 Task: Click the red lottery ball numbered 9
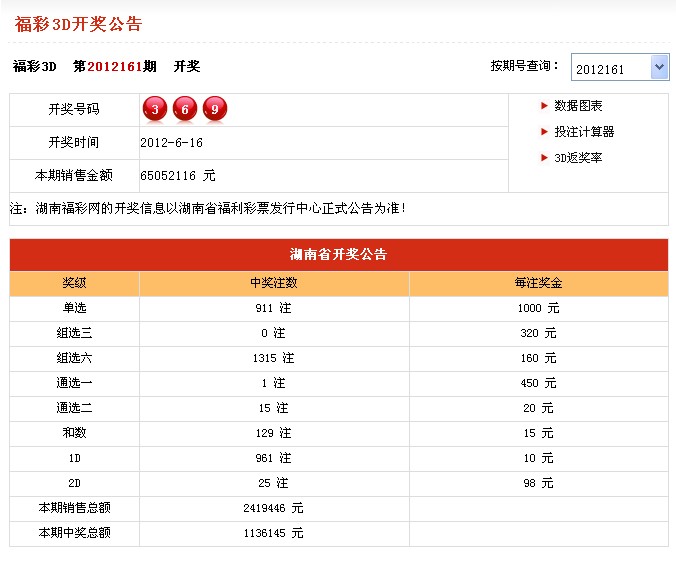[215, 109]
